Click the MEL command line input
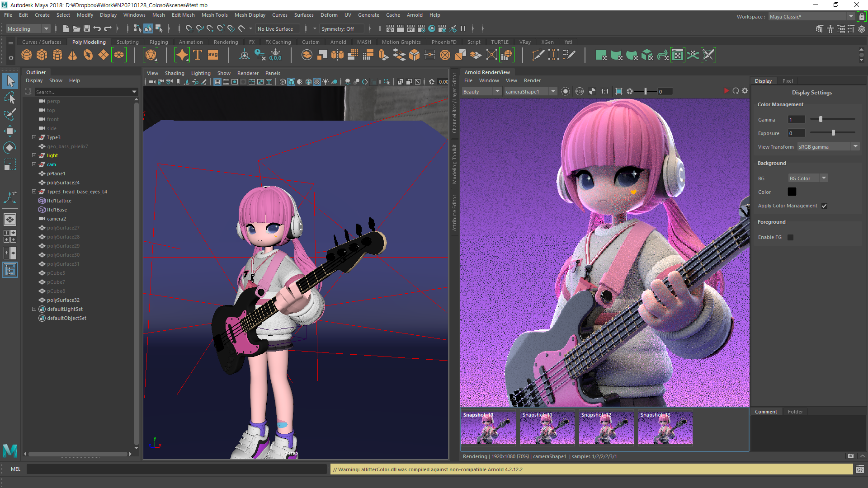 click(x=176, y=469)
